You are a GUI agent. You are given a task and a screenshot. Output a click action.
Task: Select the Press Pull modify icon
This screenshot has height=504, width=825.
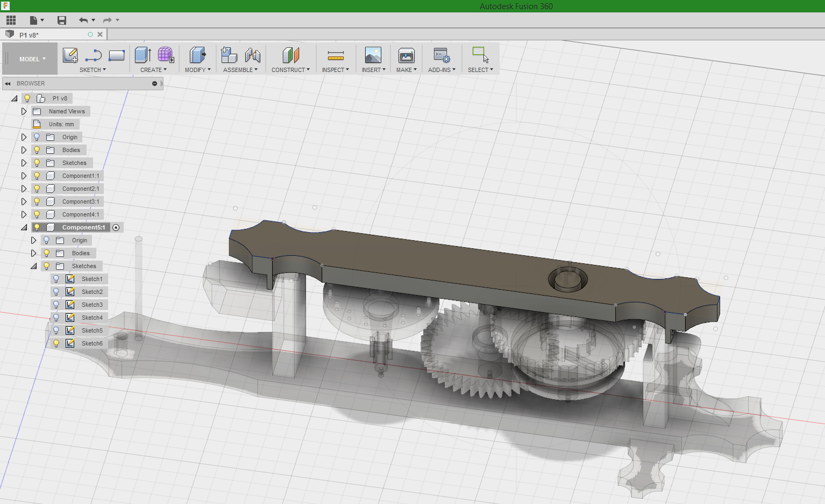point(198,55)
